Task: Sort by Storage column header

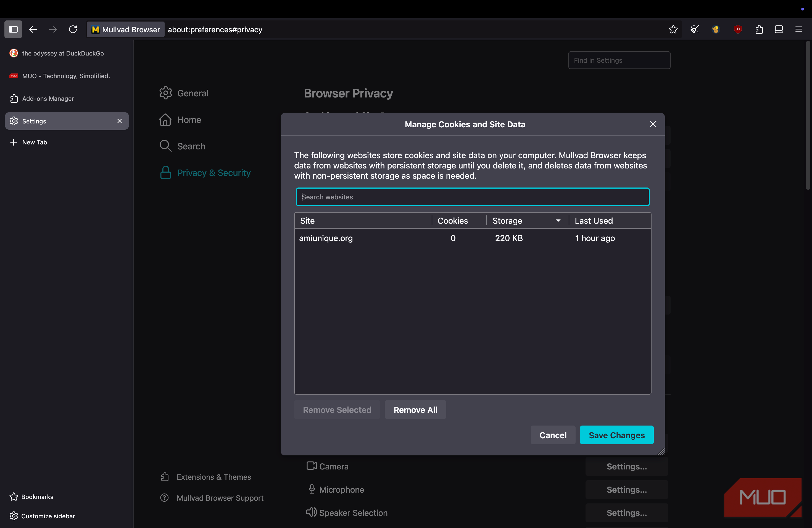Action: tap(528, 221)
